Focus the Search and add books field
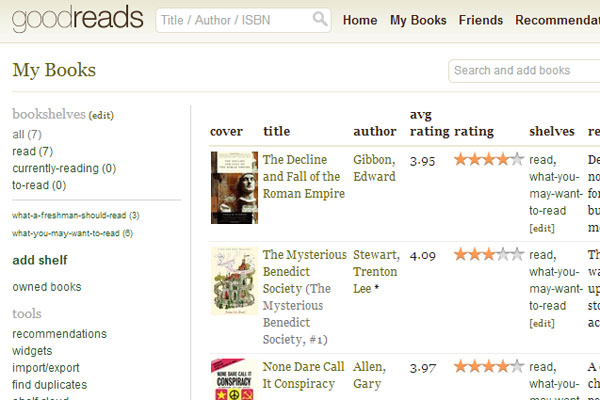600x400 pixels. tap(524, 70)
